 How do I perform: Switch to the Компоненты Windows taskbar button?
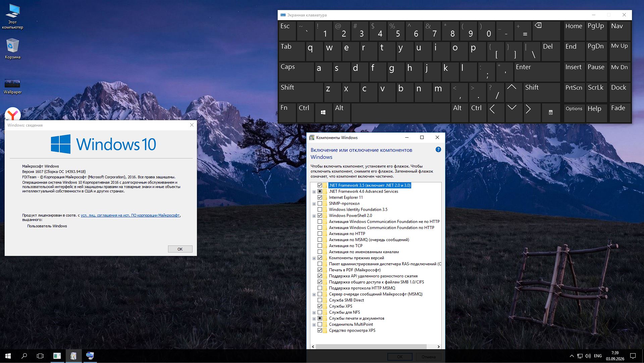[73, 356]
